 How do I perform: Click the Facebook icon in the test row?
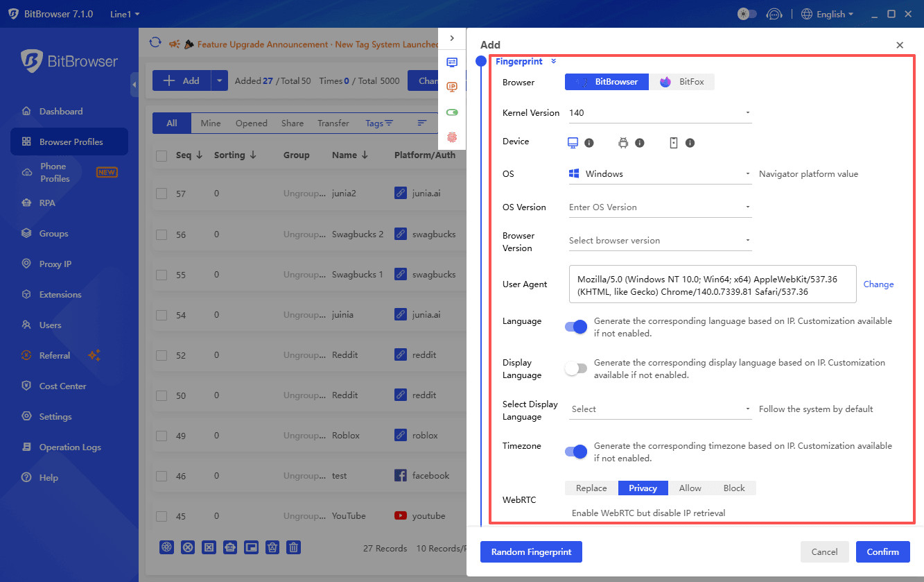401,476
